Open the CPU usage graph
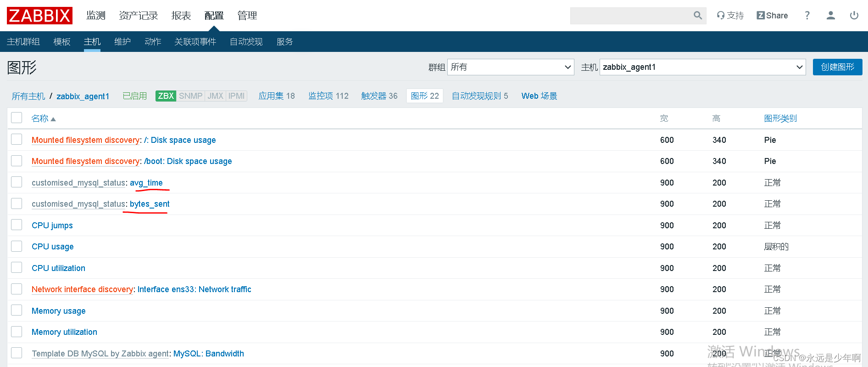Viewport: 868px width, 367px height. [53, 247]
